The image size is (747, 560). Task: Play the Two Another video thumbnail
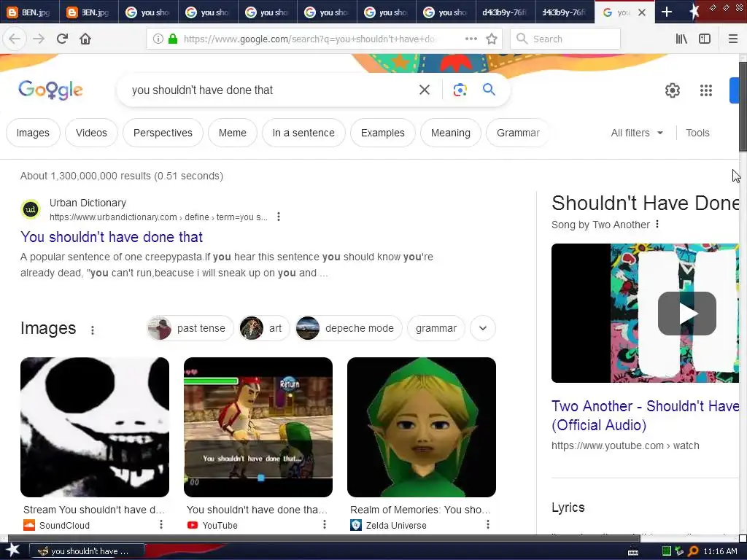click(686, 314)
